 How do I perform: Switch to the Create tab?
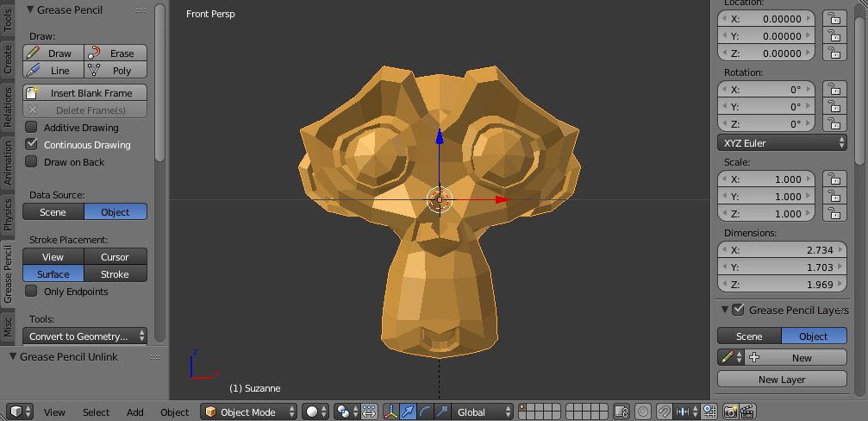coord(8,60)
